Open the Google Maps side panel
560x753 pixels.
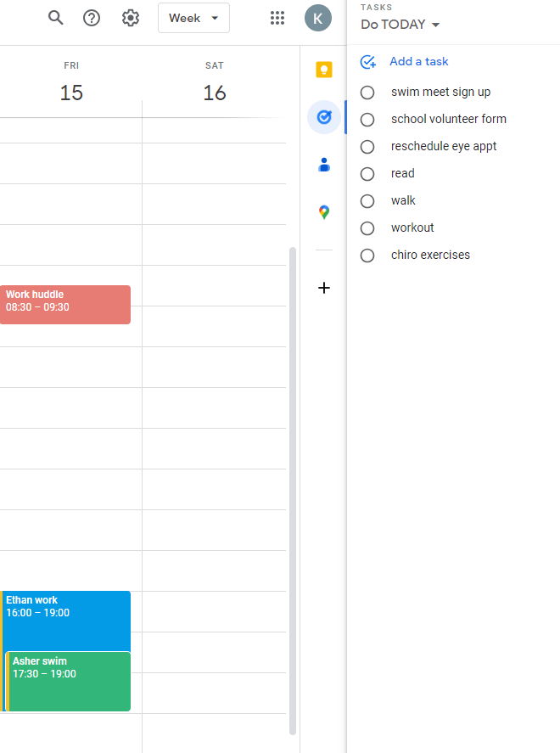(324, 212)
